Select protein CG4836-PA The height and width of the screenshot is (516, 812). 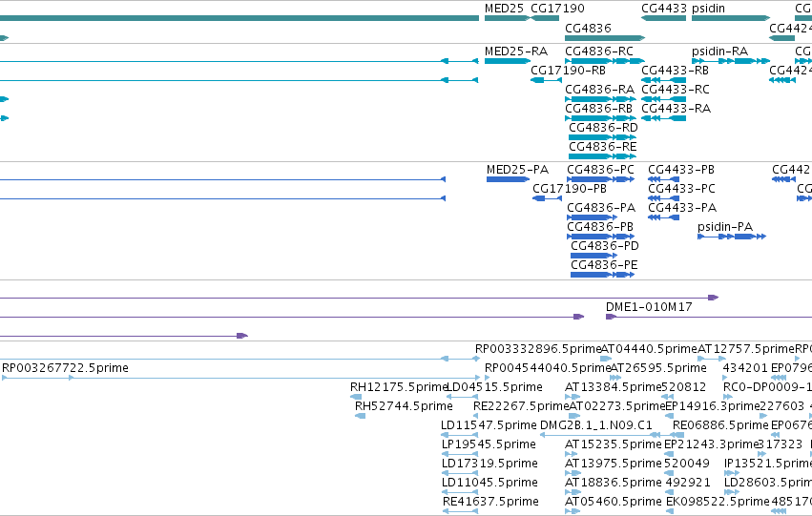point(601,208)
